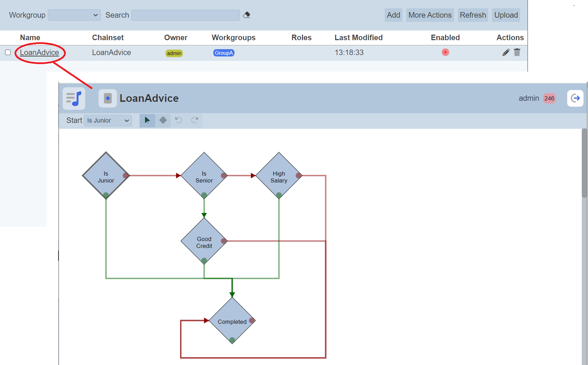Open the More Actions menu

(430, 15)
